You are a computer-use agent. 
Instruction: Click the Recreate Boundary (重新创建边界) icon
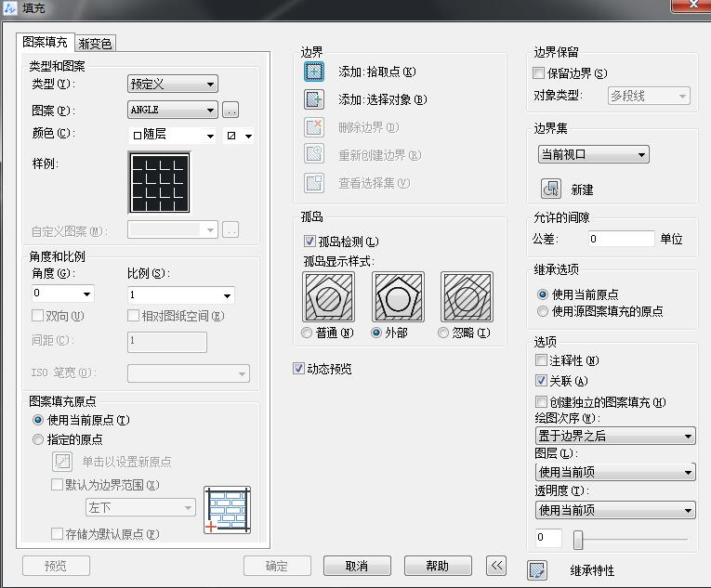click(314, 154)
